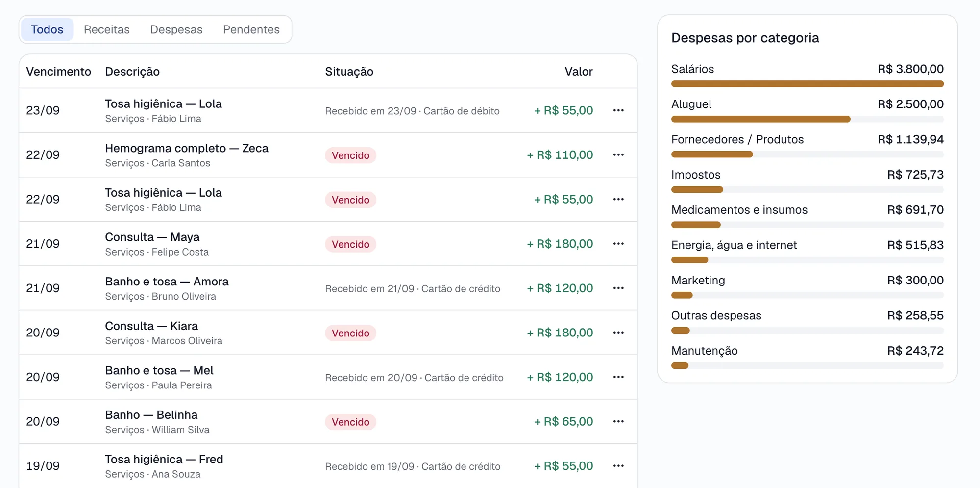Show the Pendentes tab
The height and width of the screenshot is (488, 980).
click(251, 29)
